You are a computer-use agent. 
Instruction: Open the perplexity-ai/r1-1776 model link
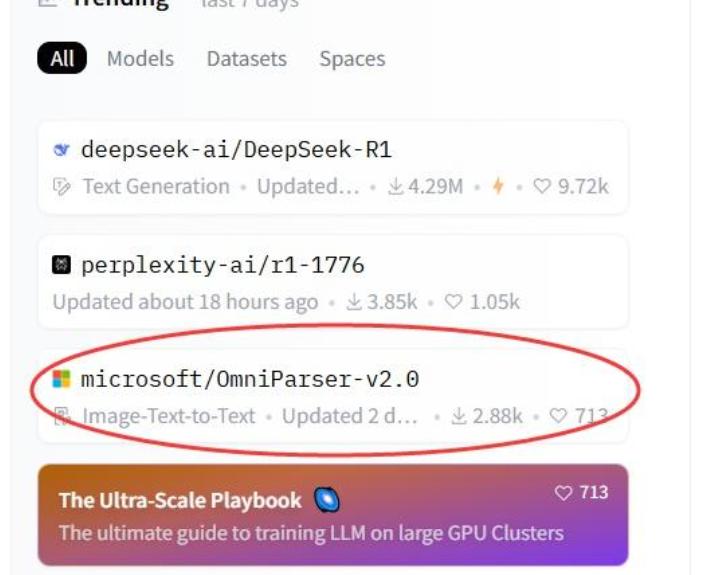pos(222,265)
